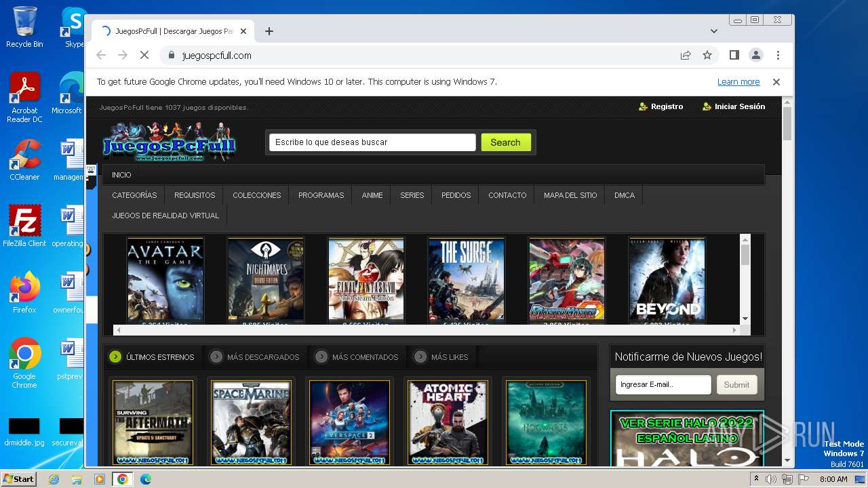Open ANIME menu
Viewport: 868px width, 488px height.
coord(372,195)
